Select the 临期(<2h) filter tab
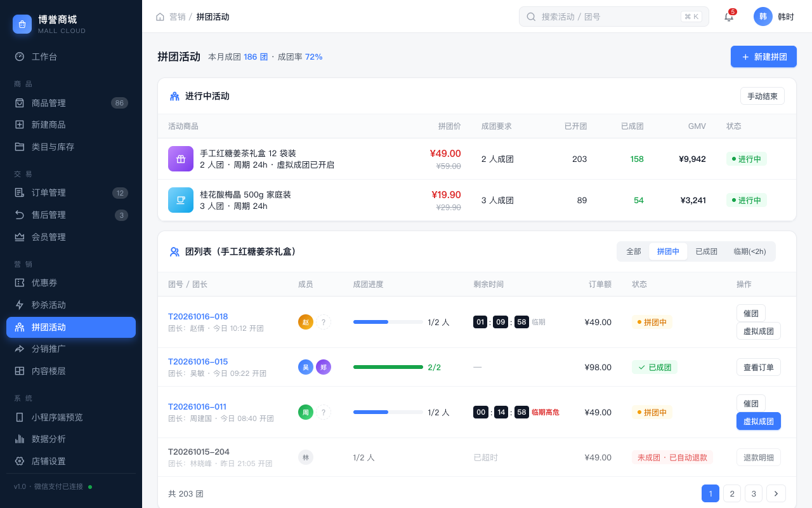Image resolution: width=812 pixels, height=508 pixels. (749, 251)
